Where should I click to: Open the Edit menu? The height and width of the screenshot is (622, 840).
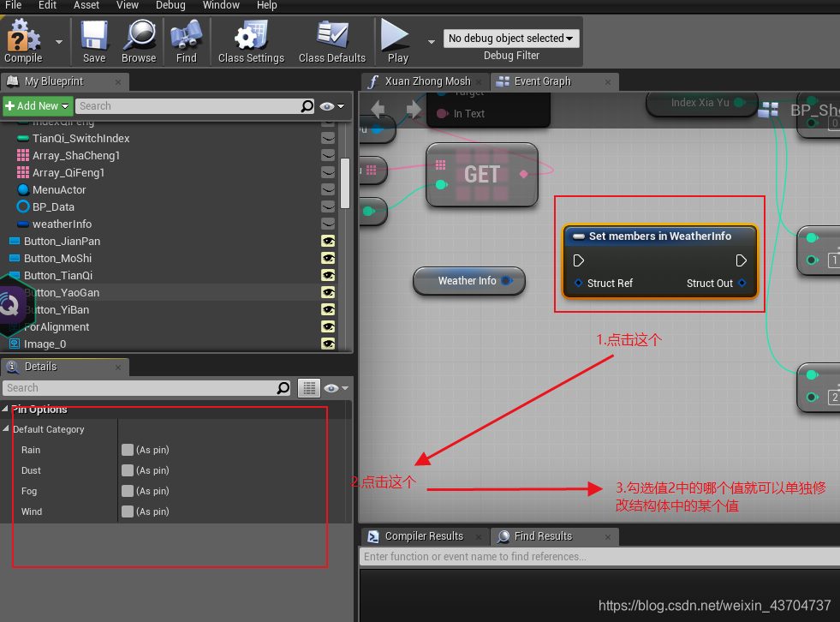pos(47,5)
